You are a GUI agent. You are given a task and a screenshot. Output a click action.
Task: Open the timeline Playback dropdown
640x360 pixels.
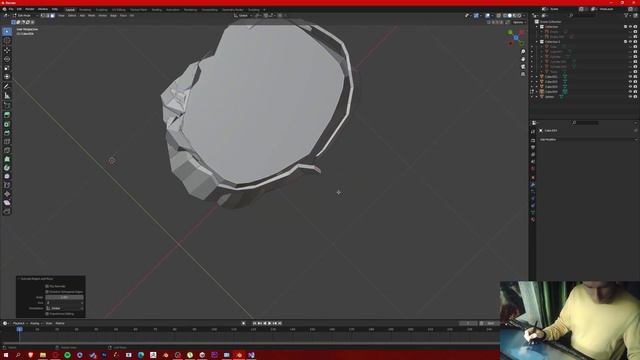click(x=19, y=323)
